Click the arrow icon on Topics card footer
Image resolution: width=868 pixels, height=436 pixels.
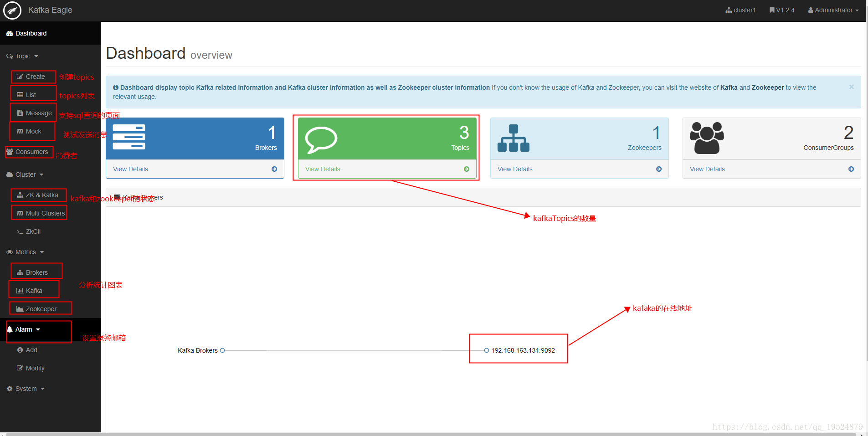(x=467, y=169)
